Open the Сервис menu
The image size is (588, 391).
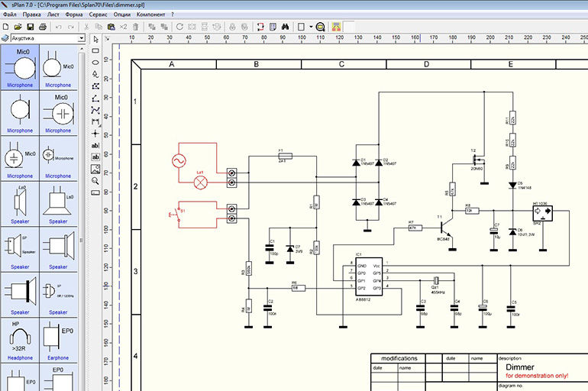[98, 15]
